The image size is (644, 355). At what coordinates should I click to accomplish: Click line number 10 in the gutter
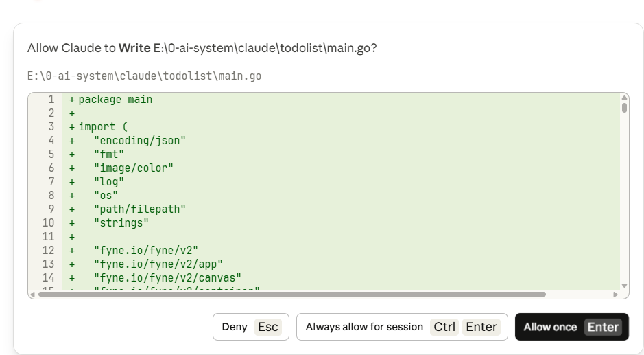click(48, 223)
